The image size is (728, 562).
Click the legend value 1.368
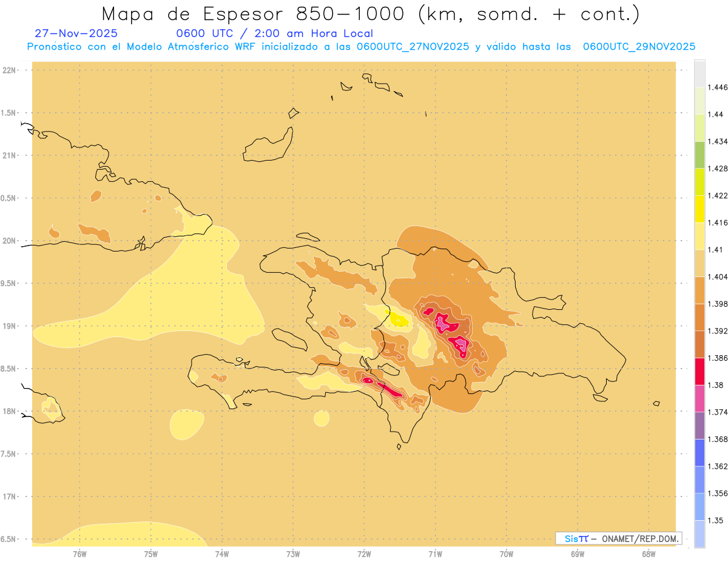pos(718,440)
